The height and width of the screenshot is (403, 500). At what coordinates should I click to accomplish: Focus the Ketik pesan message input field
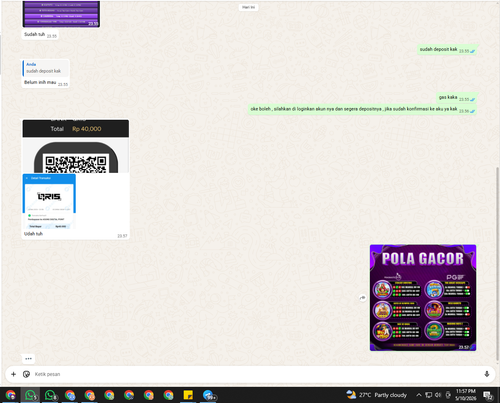257,374
